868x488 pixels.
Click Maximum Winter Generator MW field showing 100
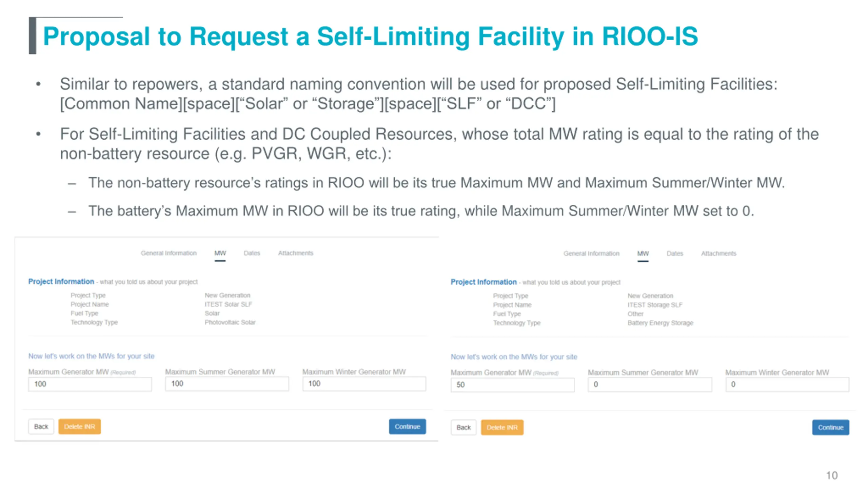point(364,384)
